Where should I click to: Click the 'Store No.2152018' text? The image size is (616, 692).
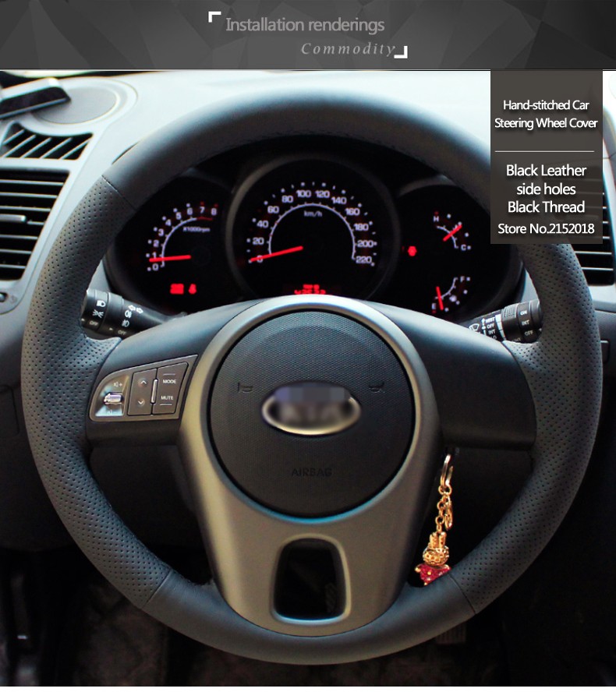pos(546,229)
